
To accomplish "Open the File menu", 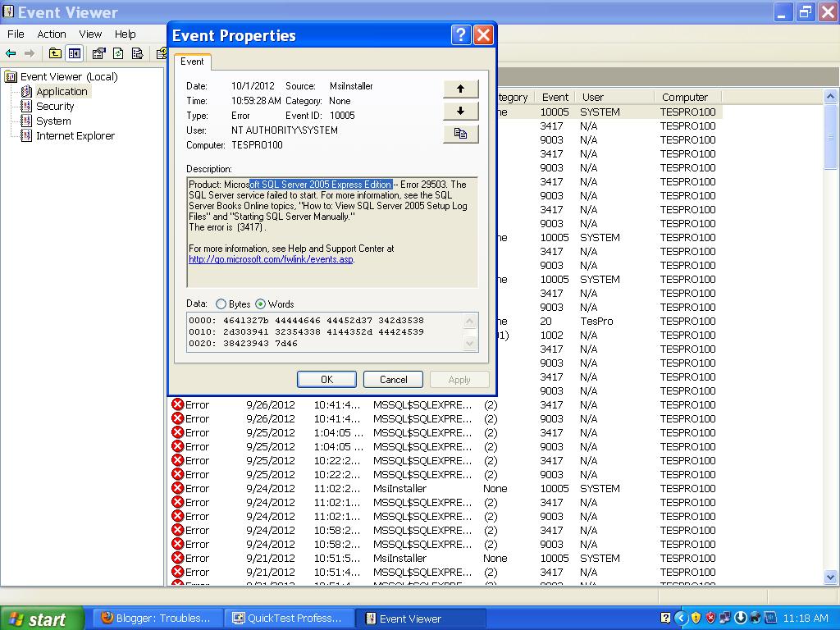I will pos(16,34).
